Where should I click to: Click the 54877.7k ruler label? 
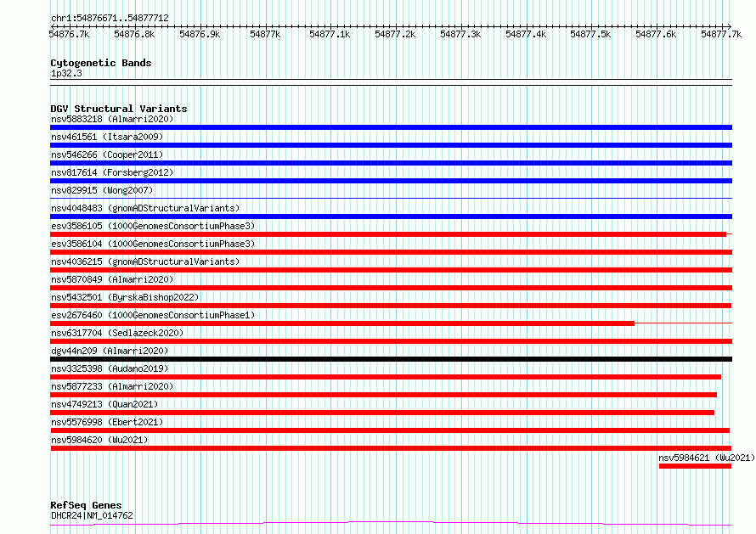[721, 34]
